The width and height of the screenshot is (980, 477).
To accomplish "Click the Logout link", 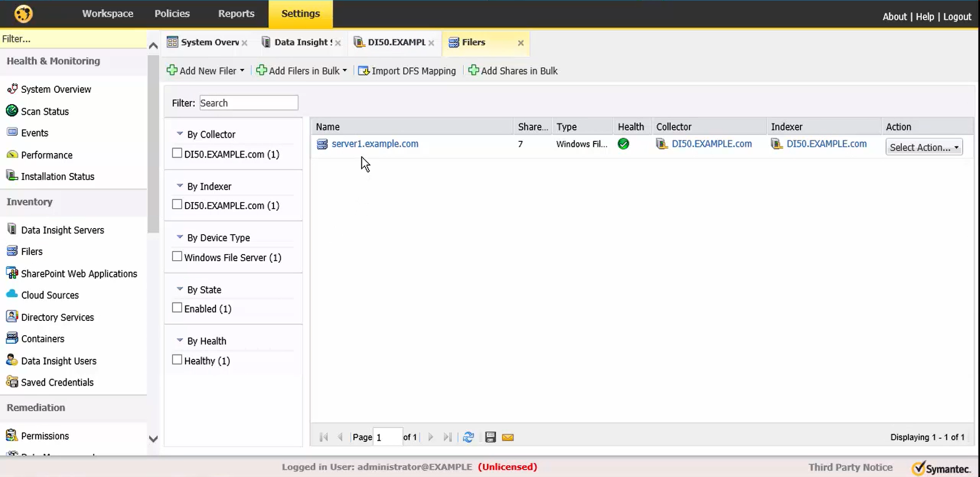I will [957, 17].
